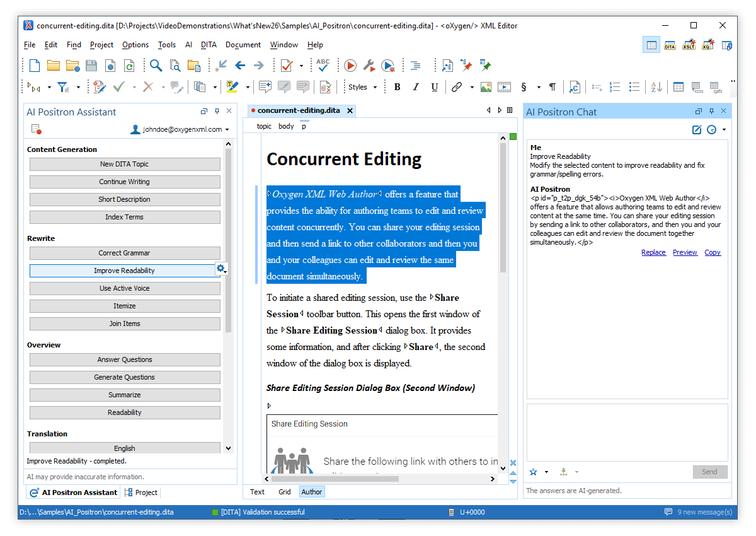Insert a table from the toolbar
Image resolution: width=756 pixels, height=536 pixels.
(679, 87)
